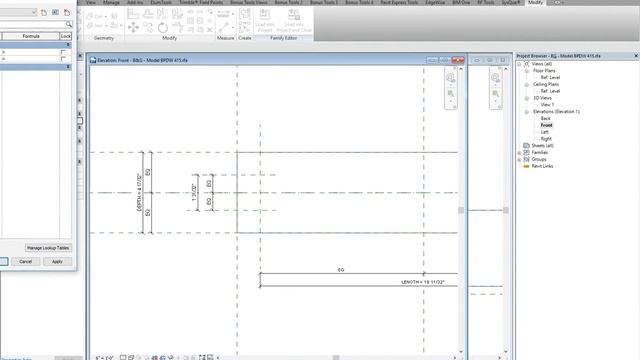This screenshot has width=640, height=360.
Task: Open the Right elevation in Project Browser
Action: point(546,139)
